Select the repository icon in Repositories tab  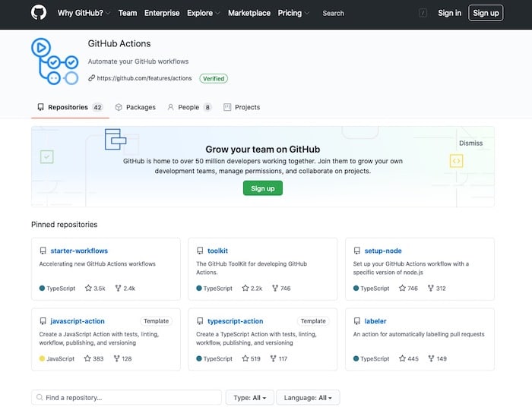tap(41, 107)
